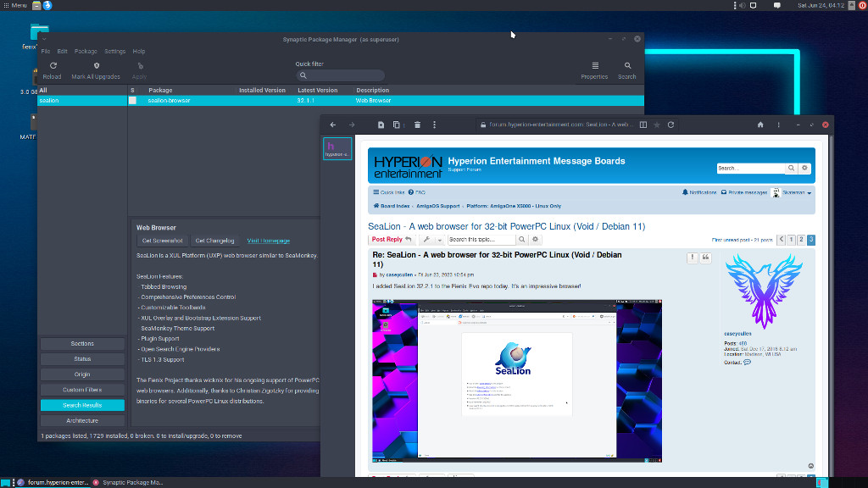Open a new tab in the browser

pyautogui.click(x=381, y=125)
